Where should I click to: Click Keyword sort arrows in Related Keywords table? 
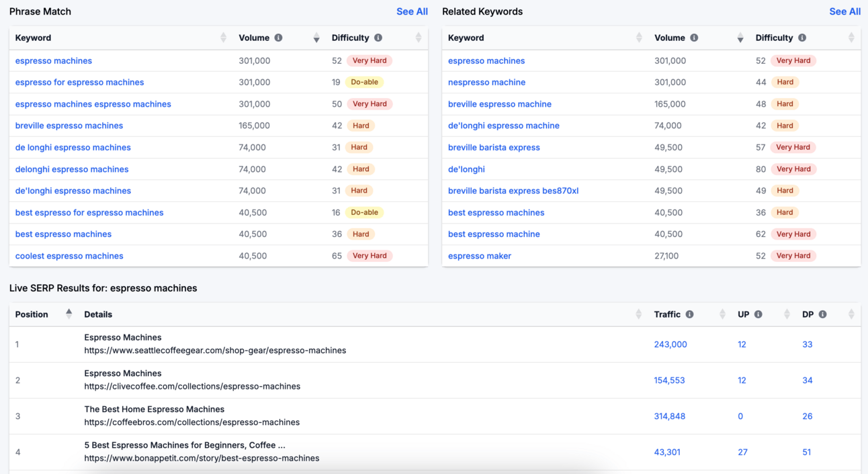639,38
